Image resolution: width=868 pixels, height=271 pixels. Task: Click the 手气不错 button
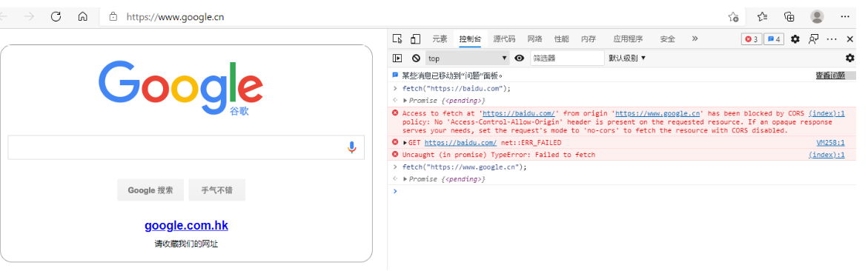(217, 190)
